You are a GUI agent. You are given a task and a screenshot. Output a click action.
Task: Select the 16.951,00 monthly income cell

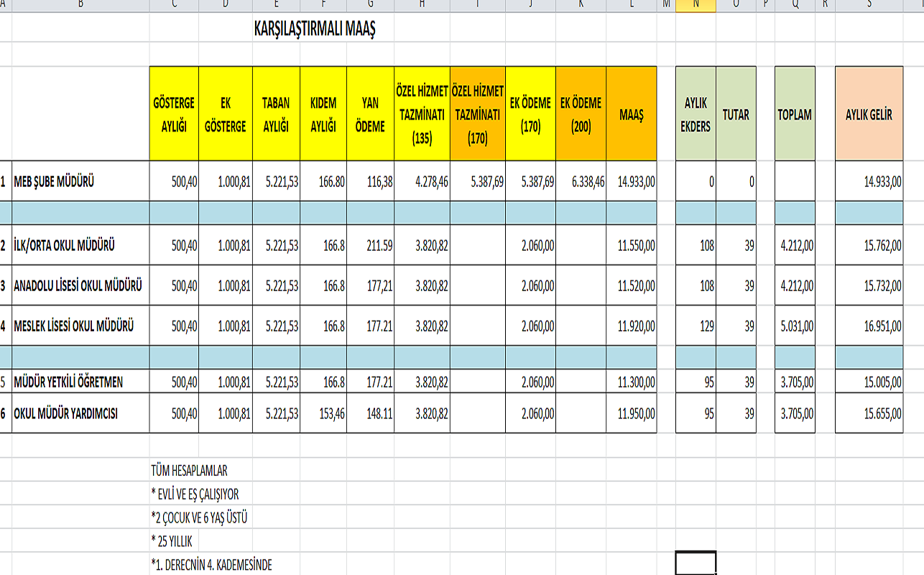pos(869,326)
